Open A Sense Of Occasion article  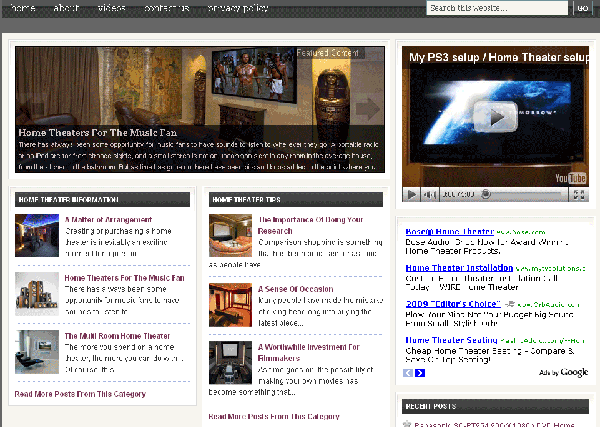295,289
